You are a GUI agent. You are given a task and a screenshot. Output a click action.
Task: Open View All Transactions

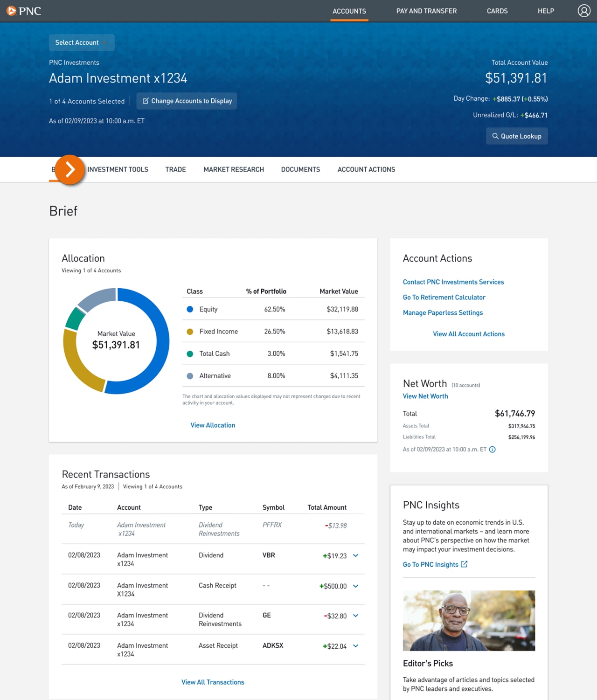(x=213, y=682)
